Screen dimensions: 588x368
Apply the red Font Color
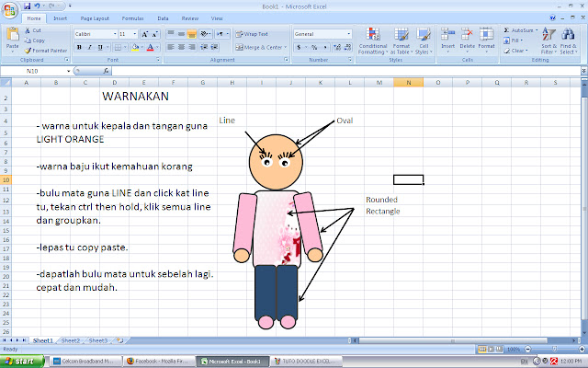tap(150, 47)
